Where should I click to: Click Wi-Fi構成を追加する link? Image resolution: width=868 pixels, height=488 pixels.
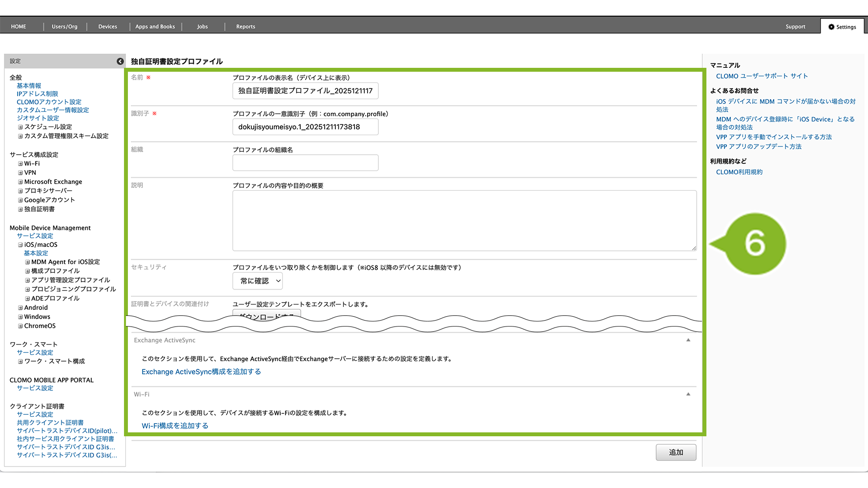tap(175, 426)
